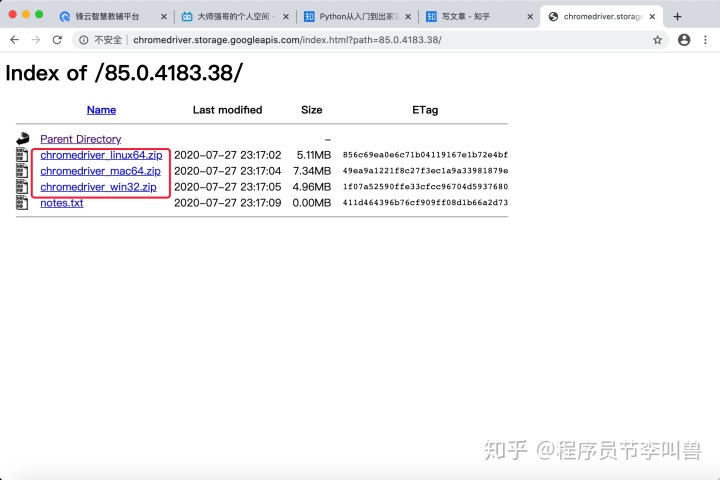720x480 pixels.
Task: Switch to the Python从入门到出家 tab
Action: [358, 17]
